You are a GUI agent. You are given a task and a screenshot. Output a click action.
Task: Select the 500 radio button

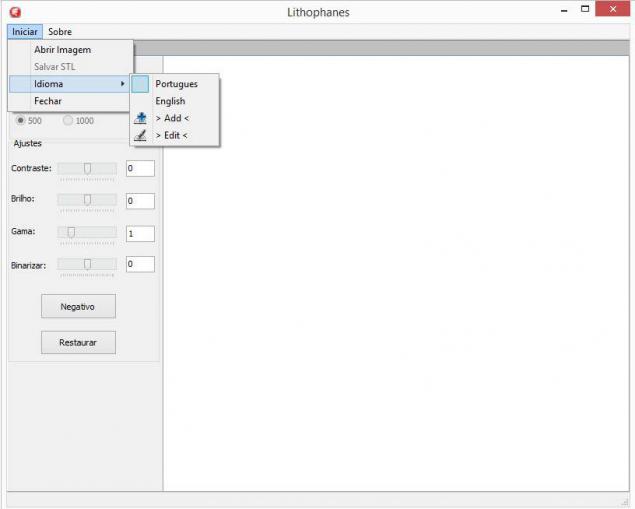click(x=20, y=120)
